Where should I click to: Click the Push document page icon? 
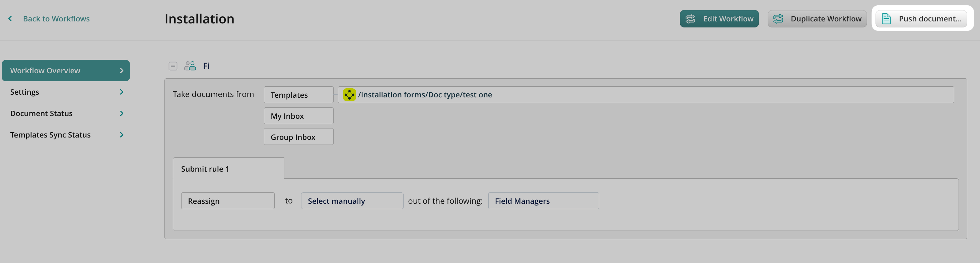(886, 19)
